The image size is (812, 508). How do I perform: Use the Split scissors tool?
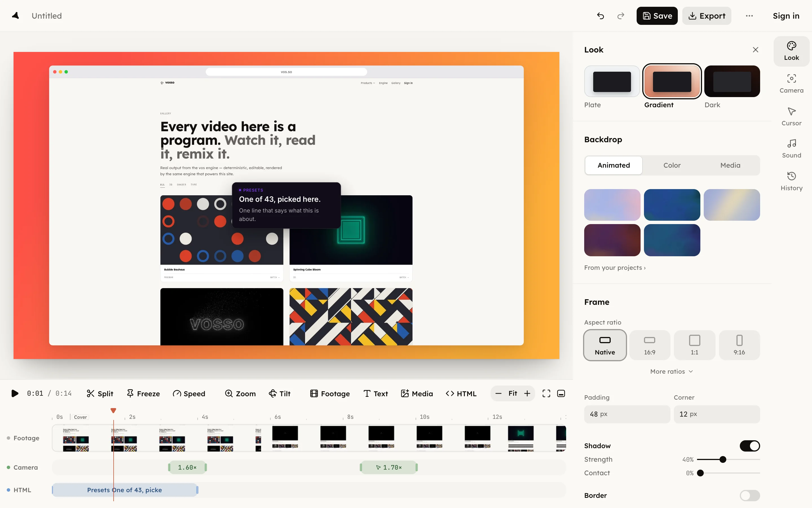tap(100, 393)
